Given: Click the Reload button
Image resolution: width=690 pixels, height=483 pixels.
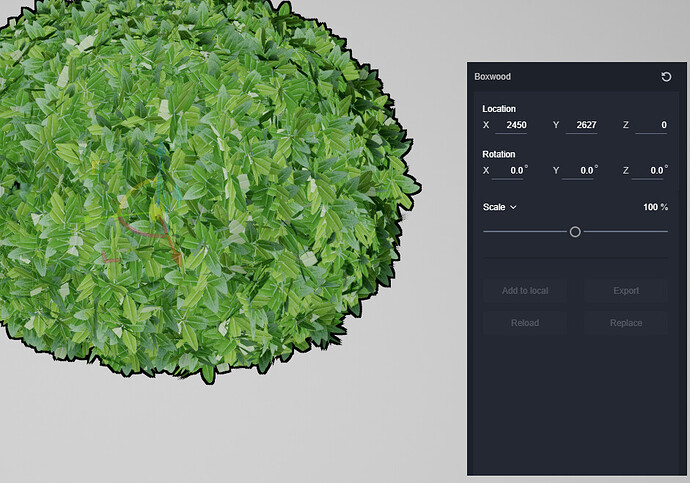Looking at the screenshot, I should click(525, 323).
